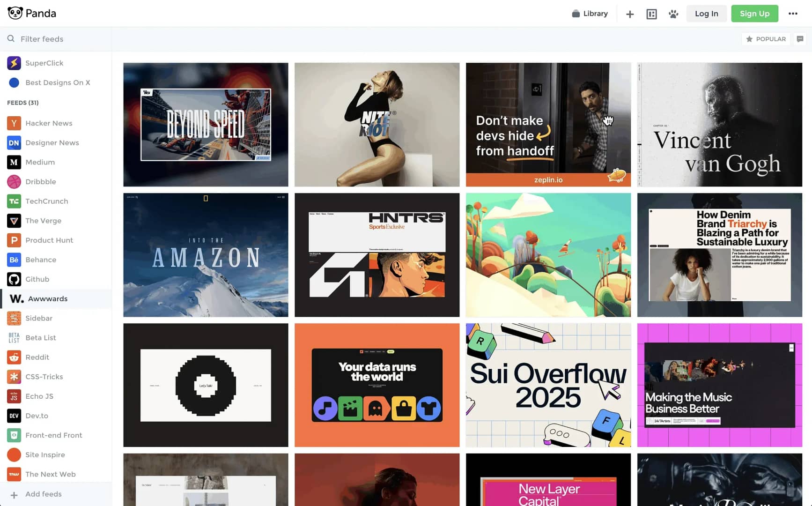The image size is (812, 506).
Task: Open the Into the Amazon thumbnail
Action: click(206, 255)
